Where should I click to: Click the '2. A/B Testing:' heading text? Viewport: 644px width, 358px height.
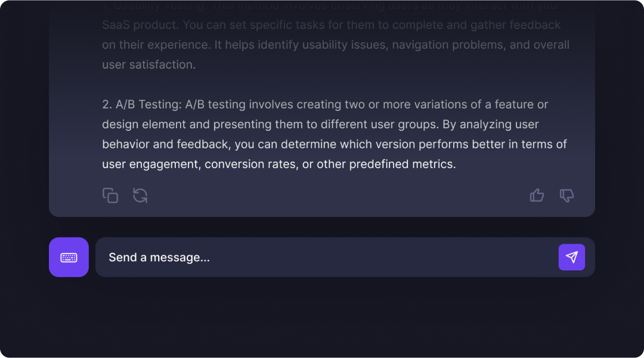(142, 105)
